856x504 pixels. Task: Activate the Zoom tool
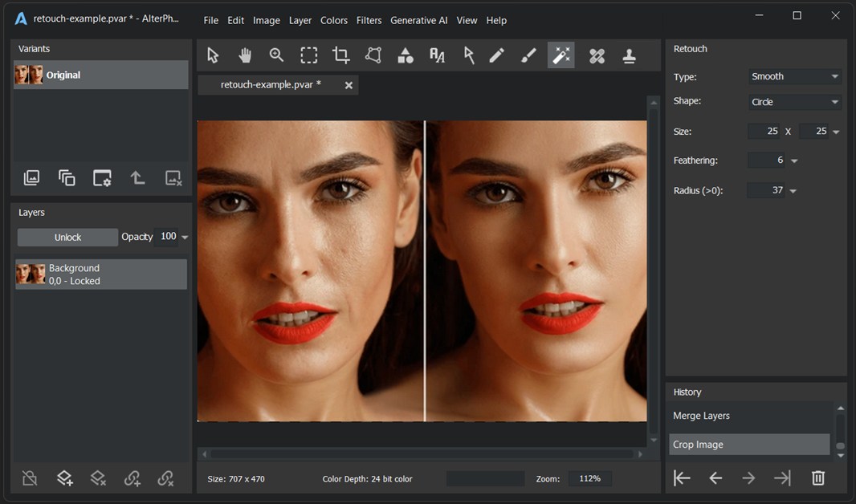tap(276, 55)
